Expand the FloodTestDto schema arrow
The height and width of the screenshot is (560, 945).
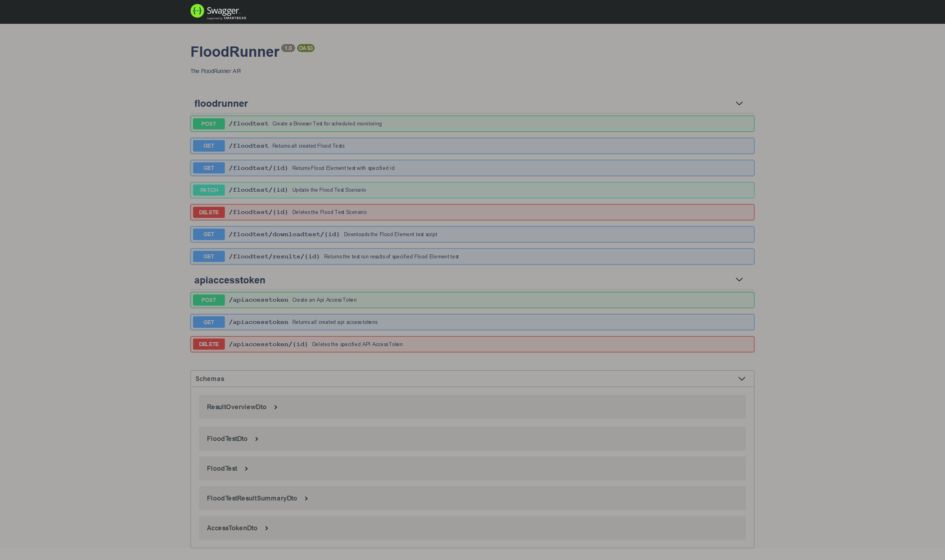tap(257, 439)
